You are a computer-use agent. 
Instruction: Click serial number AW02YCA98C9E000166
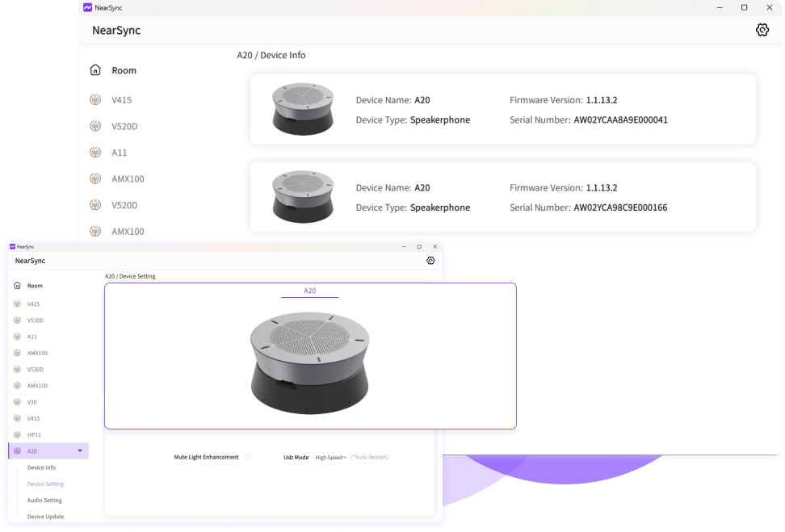pos(620,207)
